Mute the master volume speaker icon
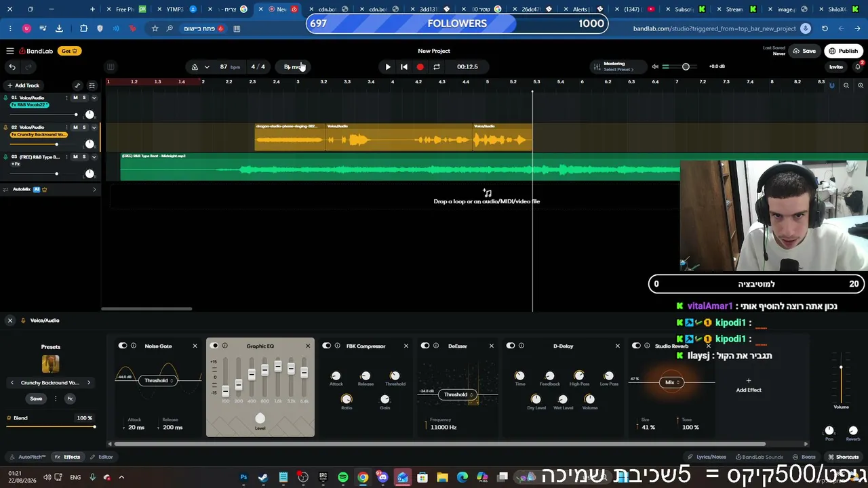868x488 pixels. click(655, 66)
